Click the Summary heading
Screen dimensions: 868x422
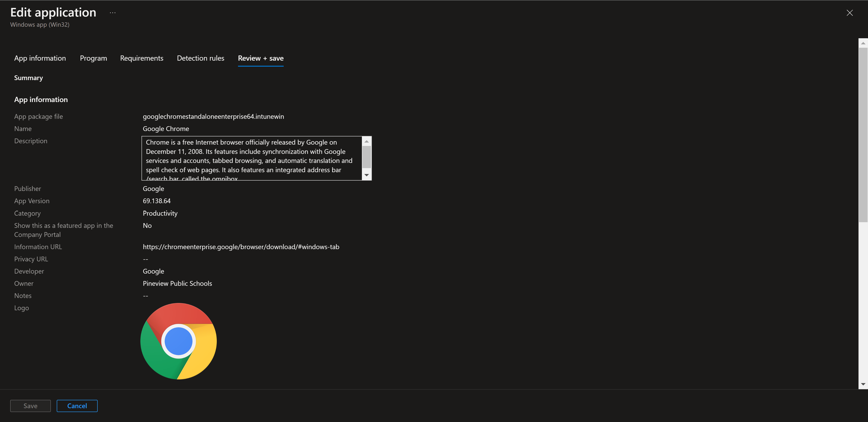coord(28,78)
